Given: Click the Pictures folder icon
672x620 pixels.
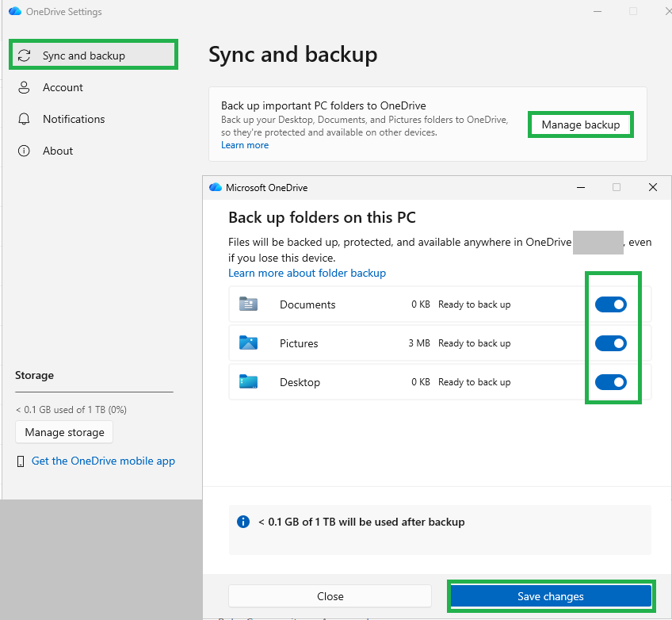Looking at the screenshot, I should (248, 343).
